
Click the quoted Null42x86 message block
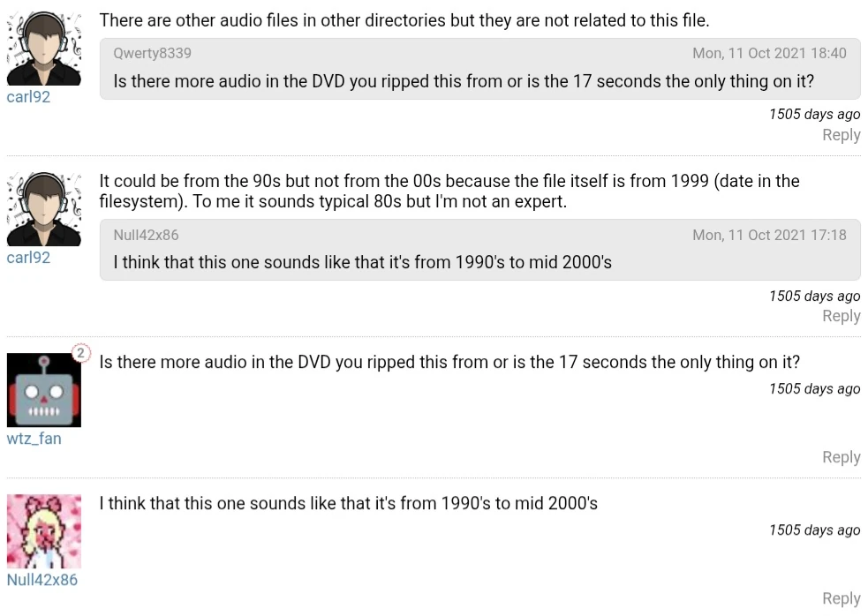[479, 262]
